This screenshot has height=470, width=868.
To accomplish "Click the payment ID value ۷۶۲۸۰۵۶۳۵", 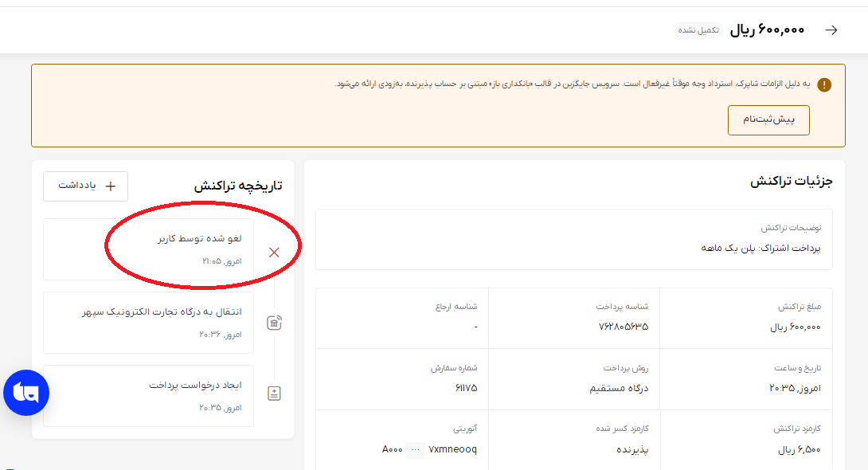I will tap(624, 327).
